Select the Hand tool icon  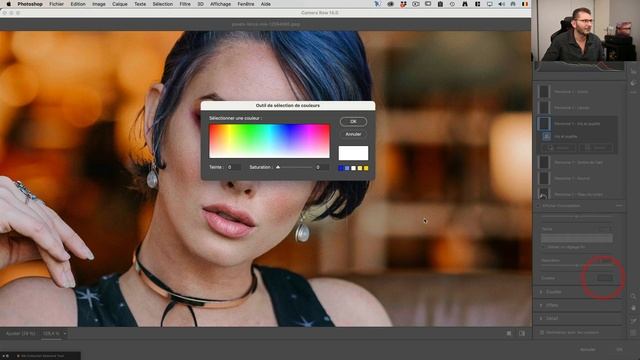tap(633, 308)
